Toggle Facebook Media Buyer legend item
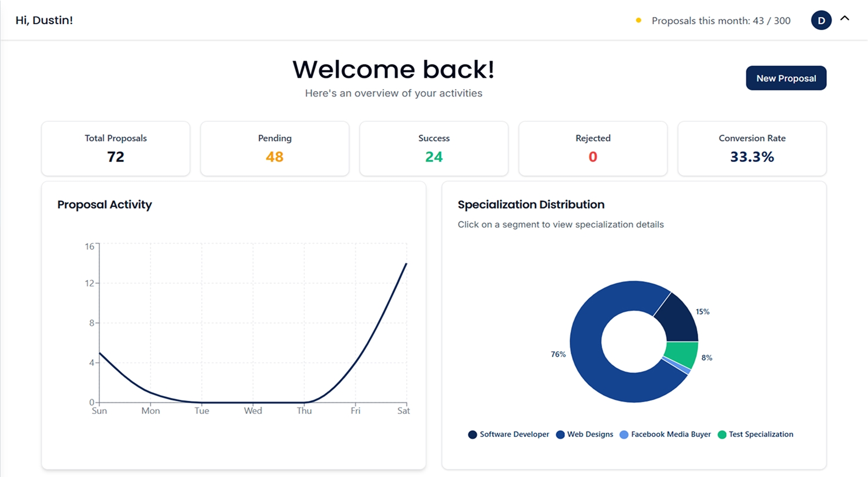The image size is (868, 477). pos(665,434)
